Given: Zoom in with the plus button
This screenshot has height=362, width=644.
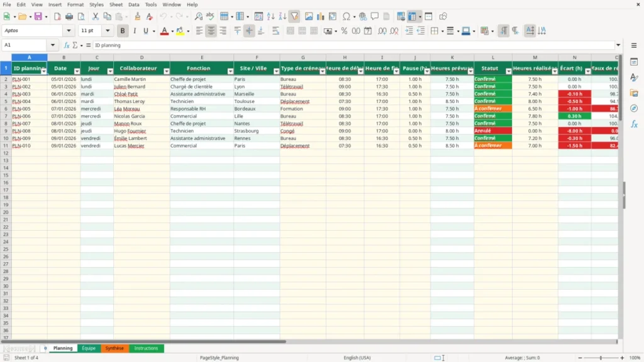Looking at the screenshot, I should (x=622, y=358).
